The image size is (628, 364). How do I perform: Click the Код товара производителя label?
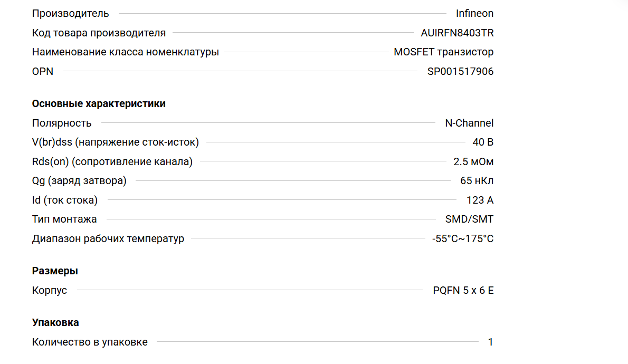coord(99,33)
